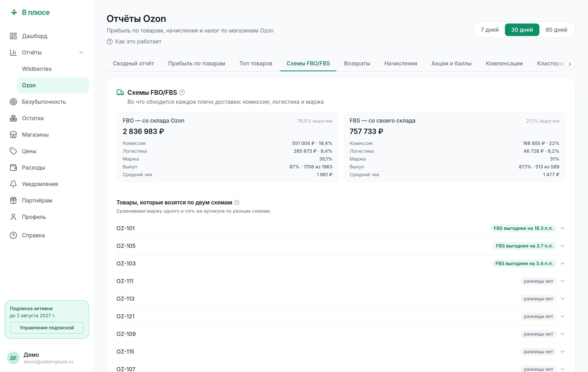Select Ozon in the sidebar
The image size is (588, 372).
[53, 85]
